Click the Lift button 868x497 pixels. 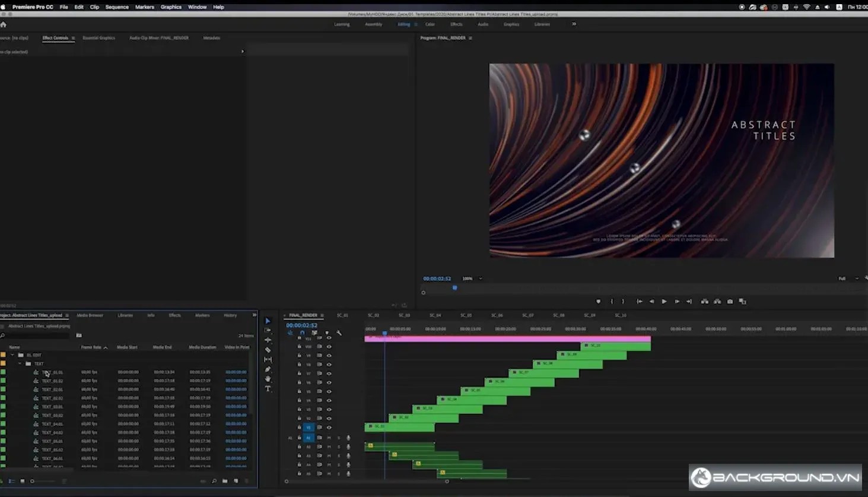tap(704, 302)
